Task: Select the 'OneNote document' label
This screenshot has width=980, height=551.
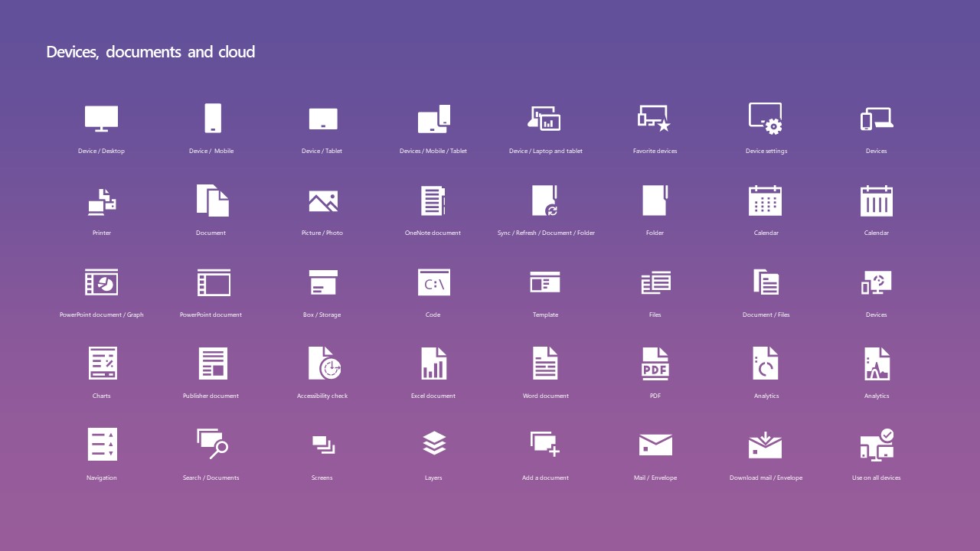Action: (433, 233)
